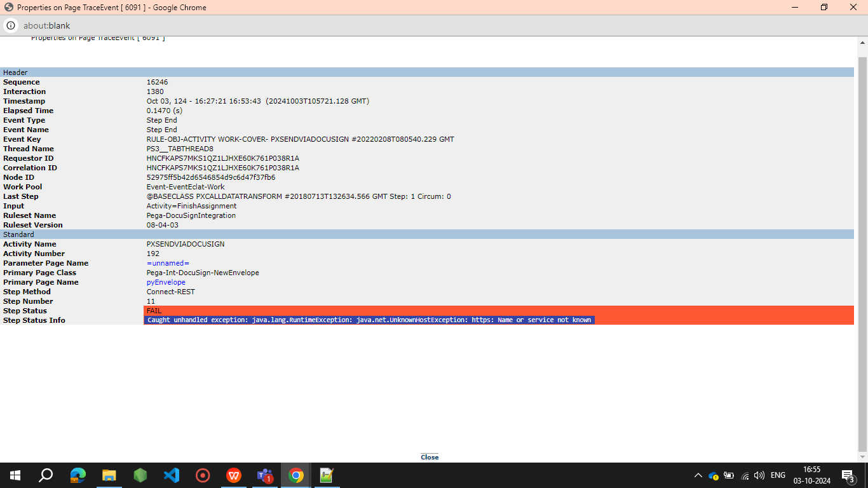Screen dimensions: 868x488
Task: Open Windows Search from the taskbar
Action: pos(44,475)
